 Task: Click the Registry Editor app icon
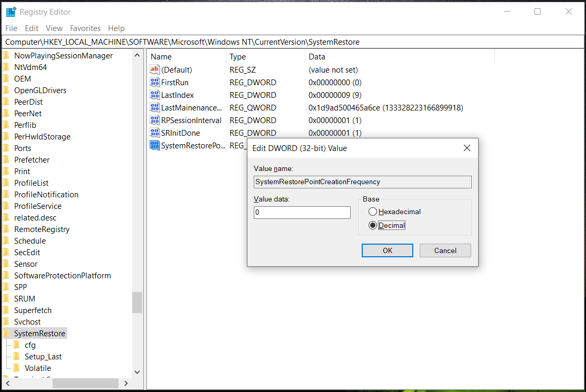point(11,12)
